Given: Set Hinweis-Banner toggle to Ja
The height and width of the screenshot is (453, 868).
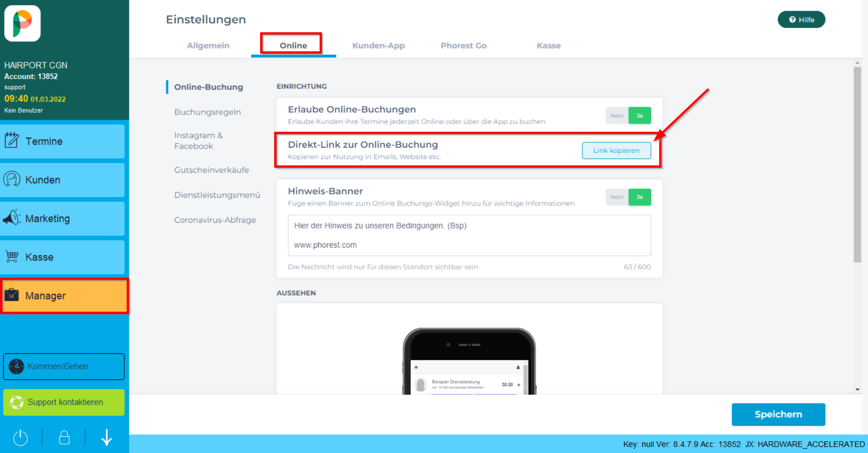Looking at the screenshot, I should [639, 197].
